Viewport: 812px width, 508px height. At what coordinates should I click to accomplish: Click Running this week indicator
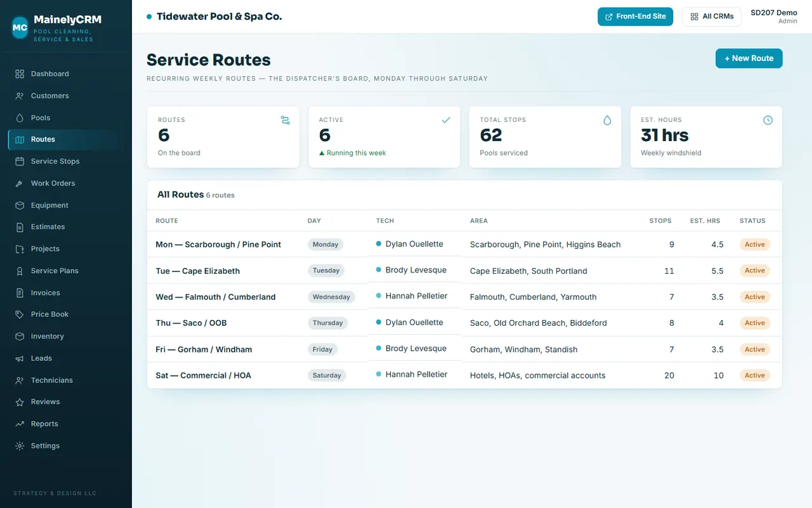(352, 153)
